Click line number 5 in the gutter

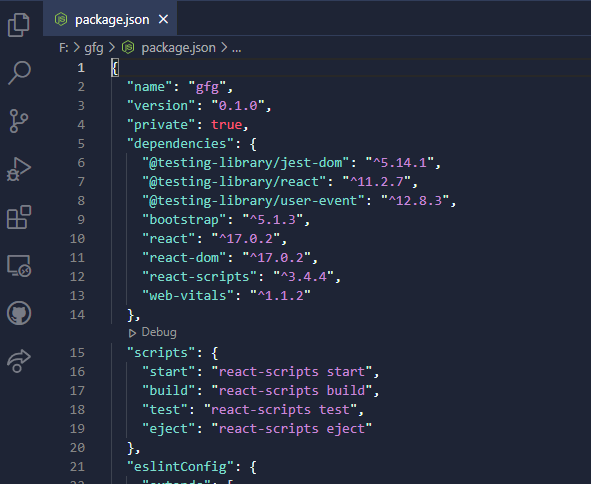point(81,144)
